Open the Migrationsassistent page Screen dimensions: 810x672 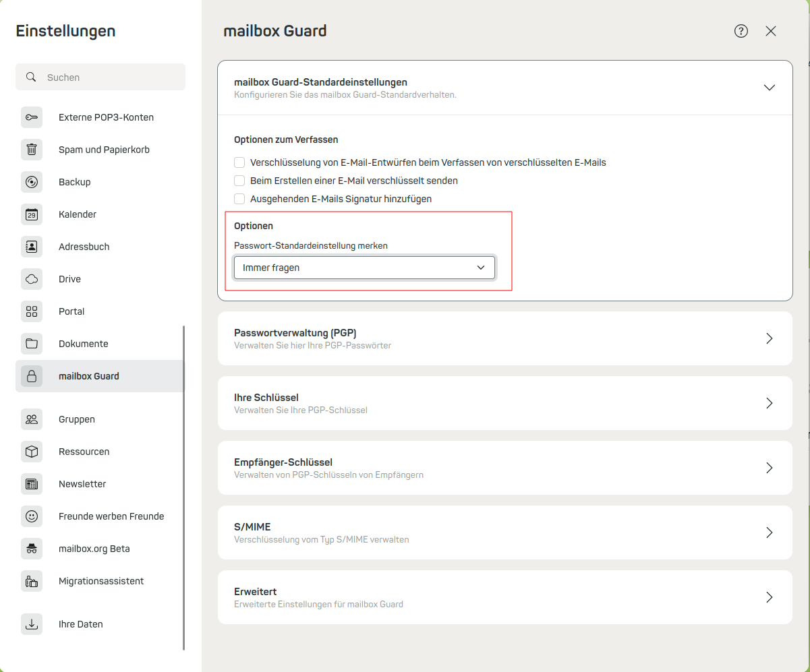(100, 581)
